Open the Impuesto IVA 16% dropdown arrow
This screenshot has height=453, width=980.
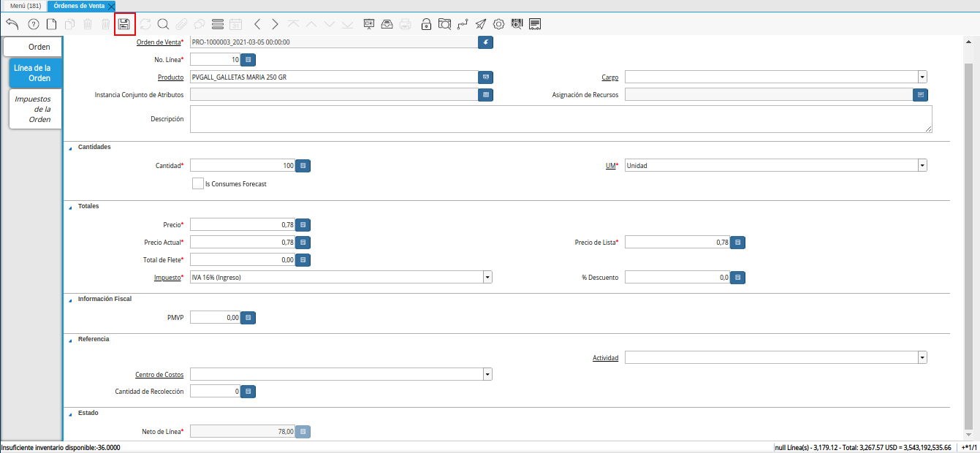click(487, 278)
